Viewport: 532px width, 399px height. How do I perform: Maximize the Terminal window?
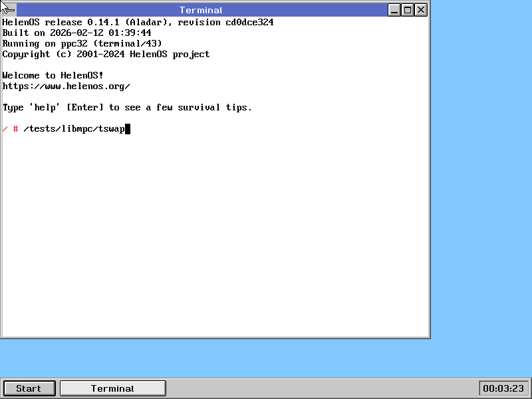point(408,10)
